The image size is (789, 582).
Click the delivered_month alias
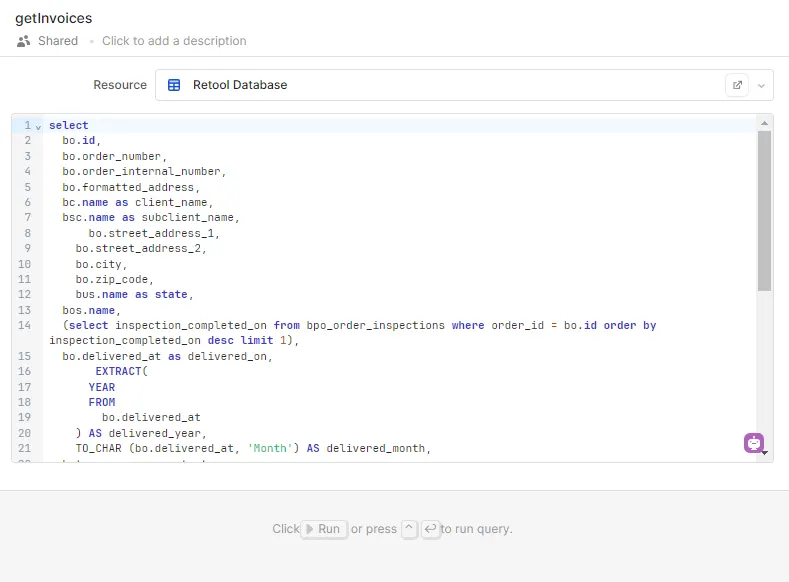point(376,448)
